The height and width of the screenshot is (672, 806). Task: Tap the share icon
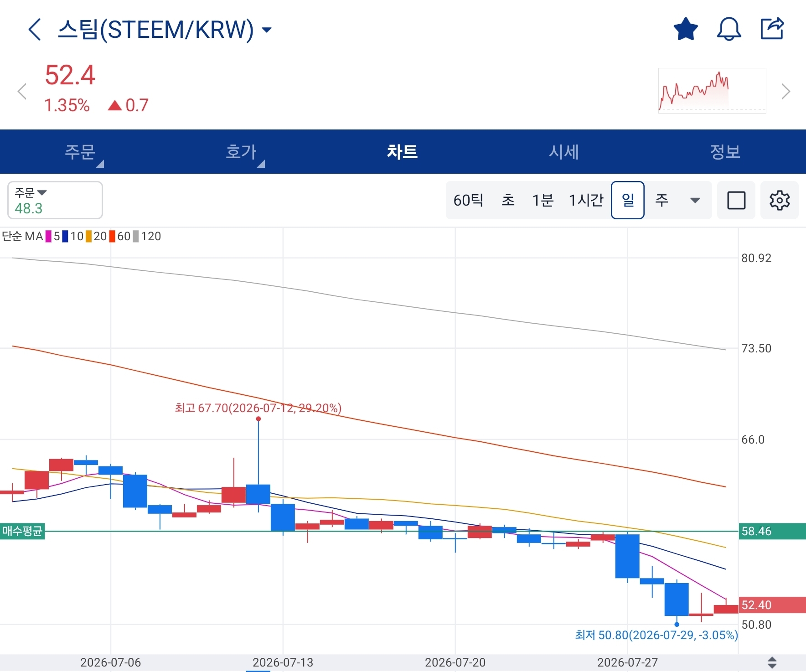click(772, 28)
